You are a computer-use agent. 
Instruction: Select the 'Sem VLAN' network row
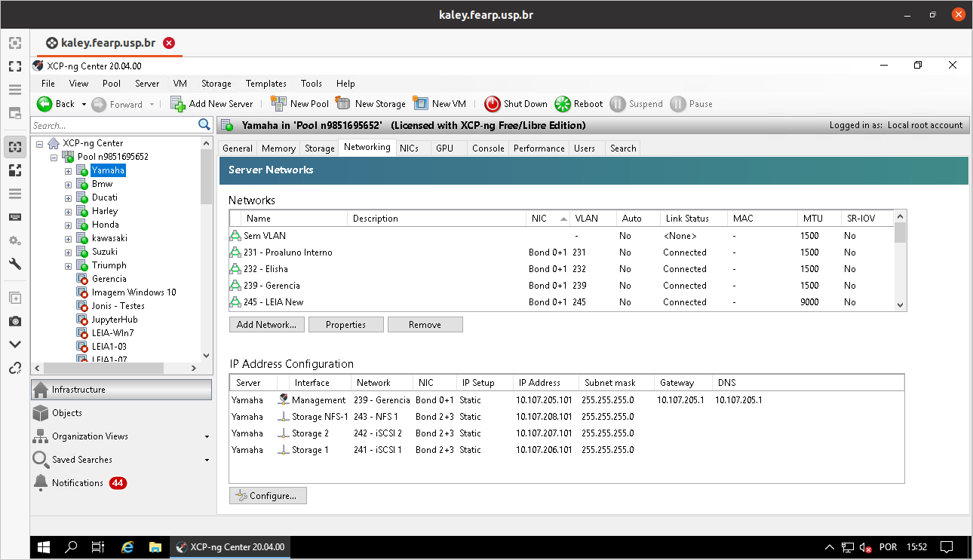(x=561, y=236)
